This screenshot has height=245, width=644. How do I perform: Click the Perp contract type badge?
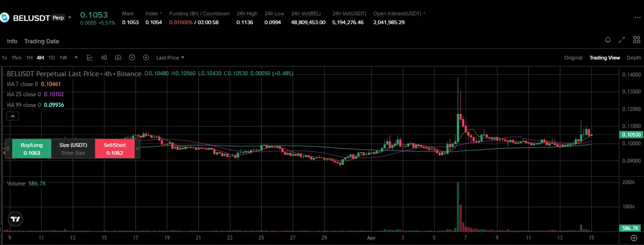tap(58, 18)
